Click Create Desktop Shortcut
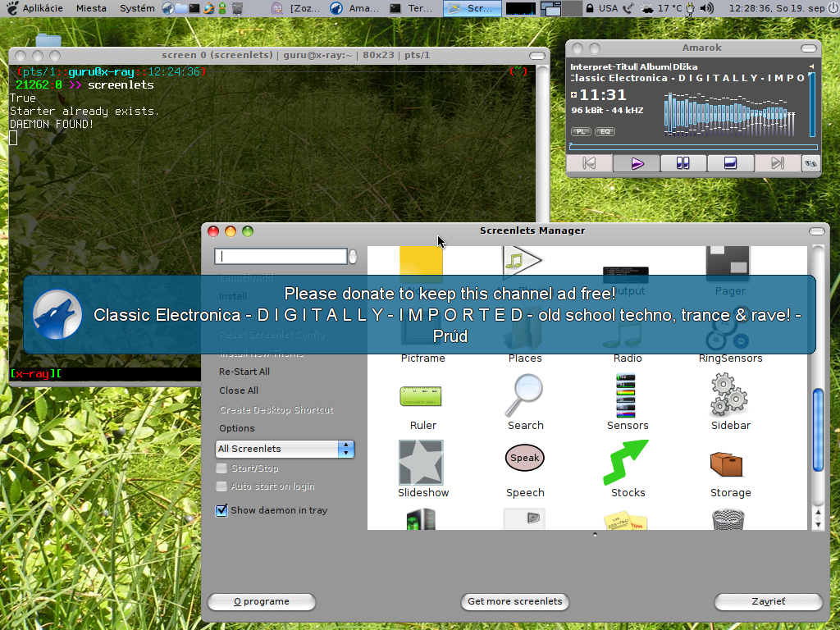This screenshot has height=630, width=840. (x=276, y=410)
